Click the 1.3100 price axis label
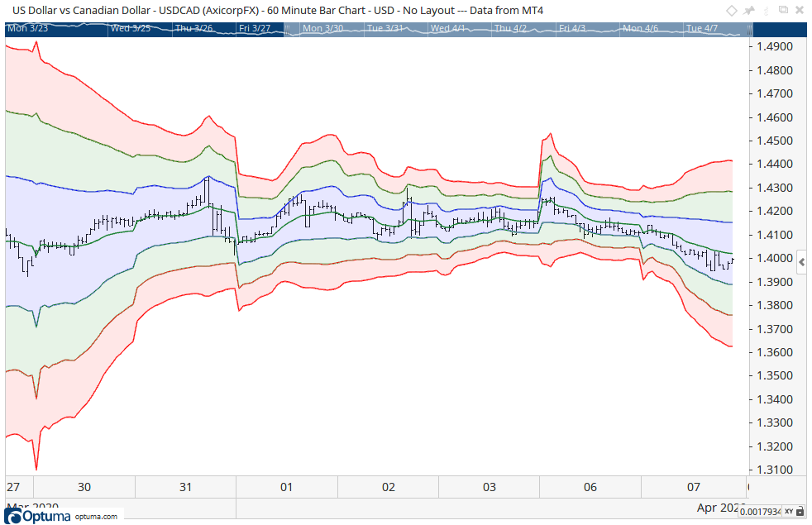 pos(775,470)
